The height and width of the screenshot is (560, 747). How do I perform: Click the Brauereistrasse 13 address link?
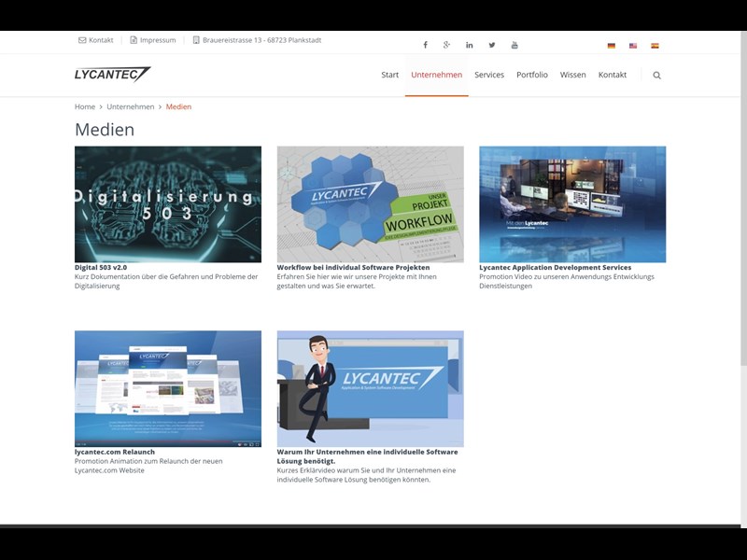(257, 40)
